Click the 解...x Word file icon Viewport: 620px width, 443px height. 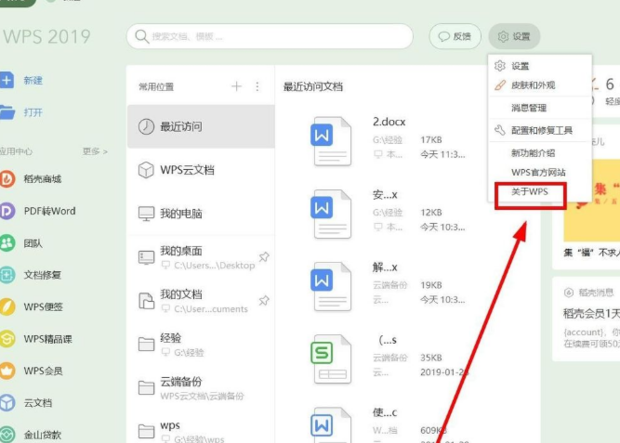tap(331, 286)
